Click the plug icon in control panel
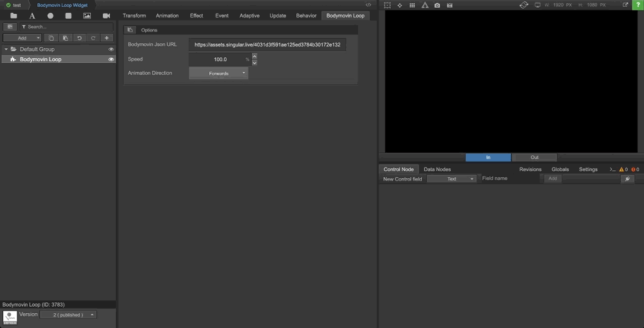644x328 pixels. coord(627,178)
